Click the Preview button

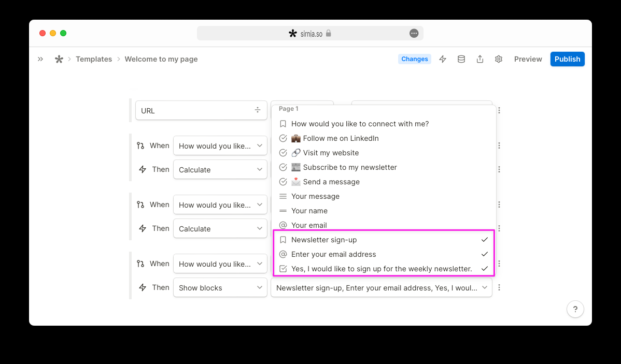point(528,59)
